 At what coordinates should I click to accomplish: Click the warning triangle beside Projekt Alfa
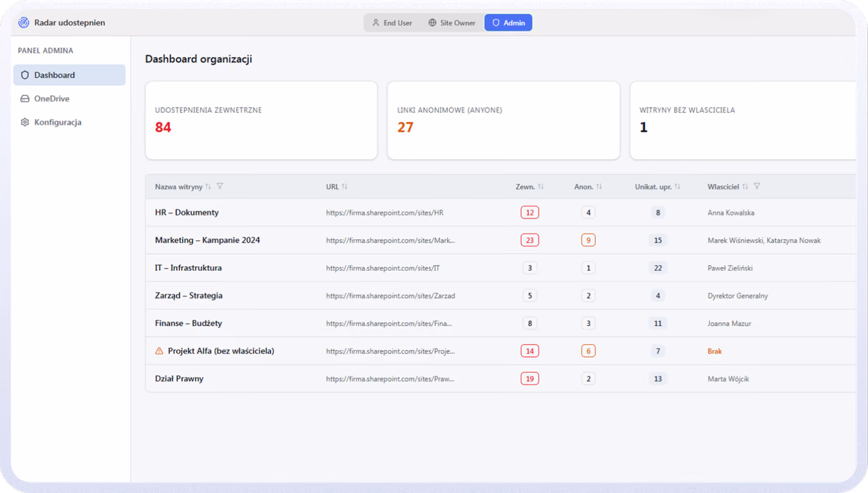pos(159,351)
